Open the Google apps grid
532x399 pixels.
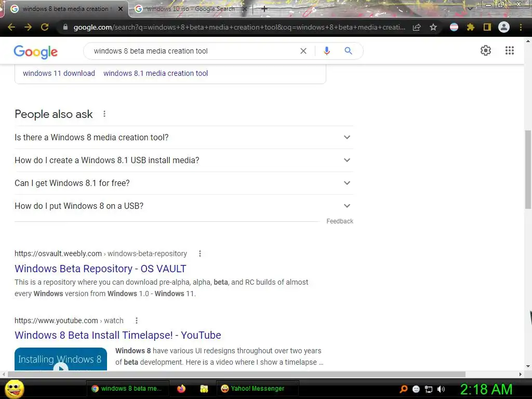click(510, 50)
